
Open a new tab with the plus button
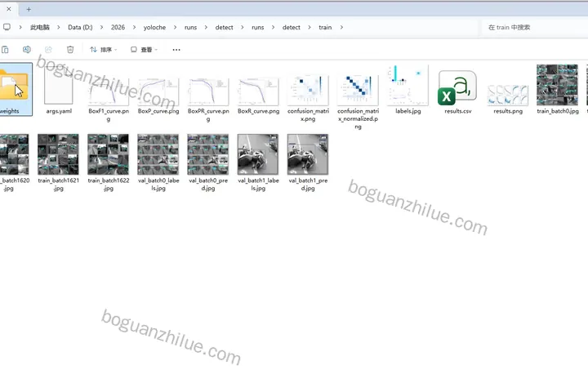(29, 9)
